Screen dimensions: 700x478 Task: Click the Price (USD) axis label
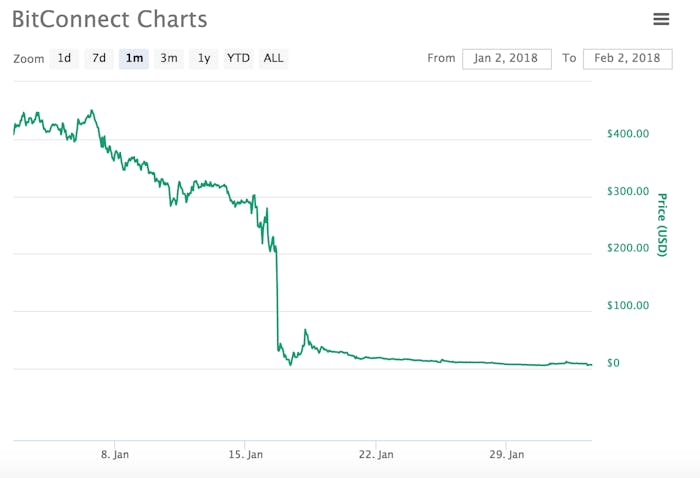click(662, 225)
